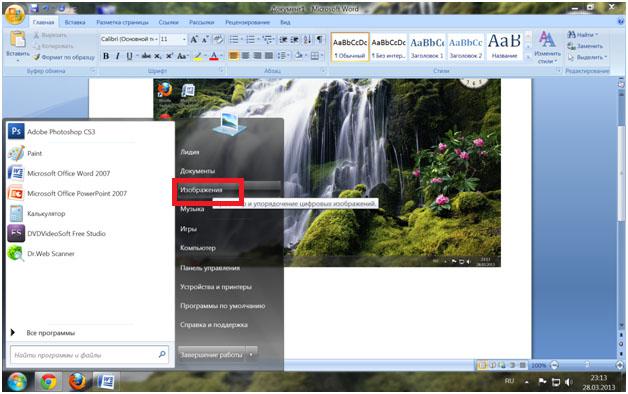Screen dimensions: 628x394
Task: Apply the Заголовок 1 style
Action: (x=427, y=46)
